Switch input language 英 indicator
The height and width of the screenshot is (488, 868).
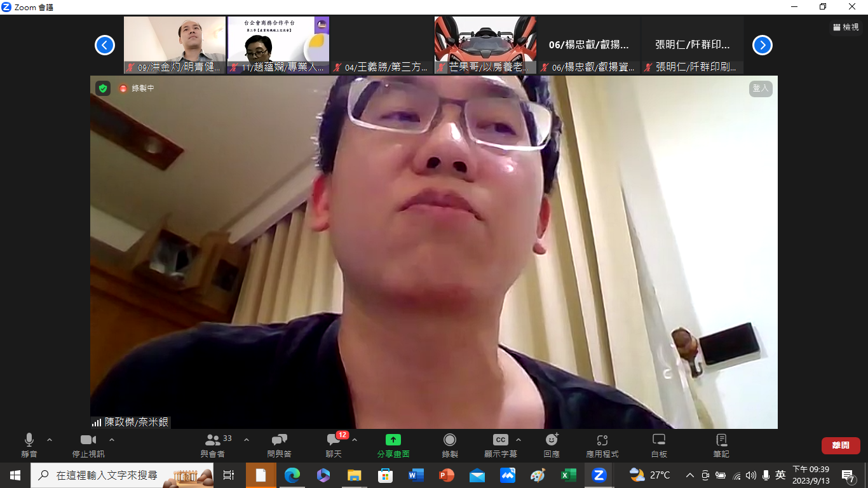tap(781, 475)
